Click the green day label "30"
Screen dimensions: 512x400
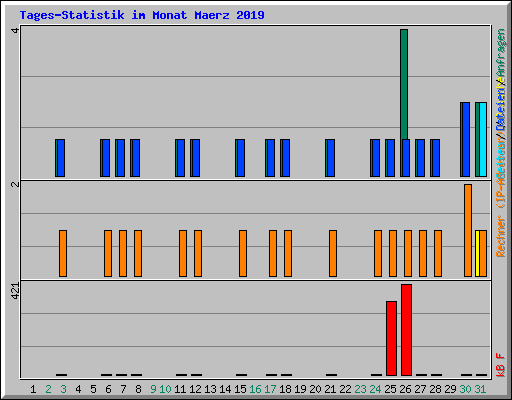tap(465, 389)
